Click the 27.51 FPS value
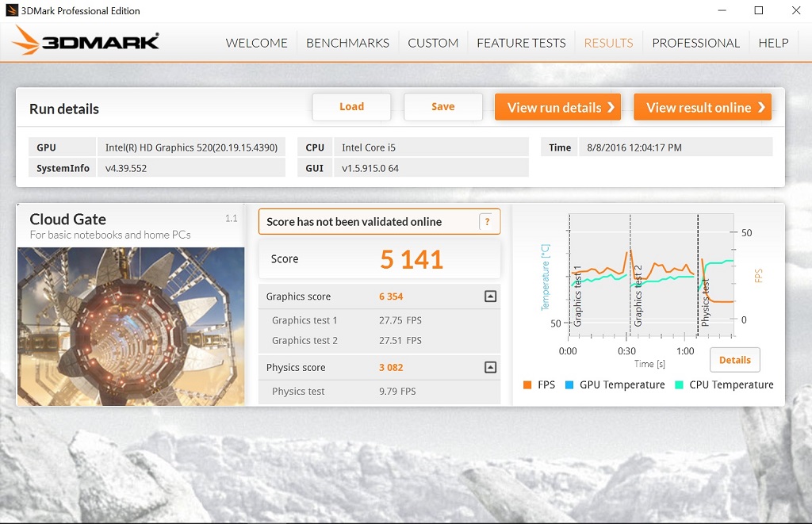Image resolution: width=812 pixels, height=524 pixels. click(400, 341)
